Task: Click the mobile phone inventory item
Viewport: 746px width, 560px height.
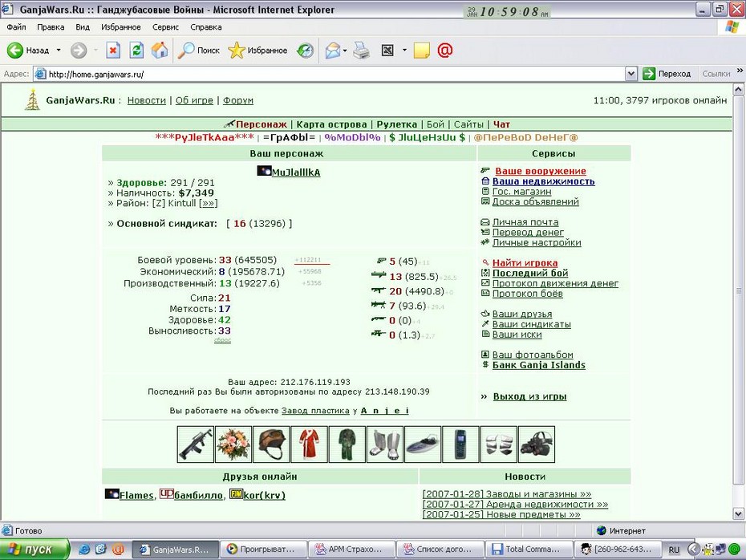Action: [x=460, y=444]
